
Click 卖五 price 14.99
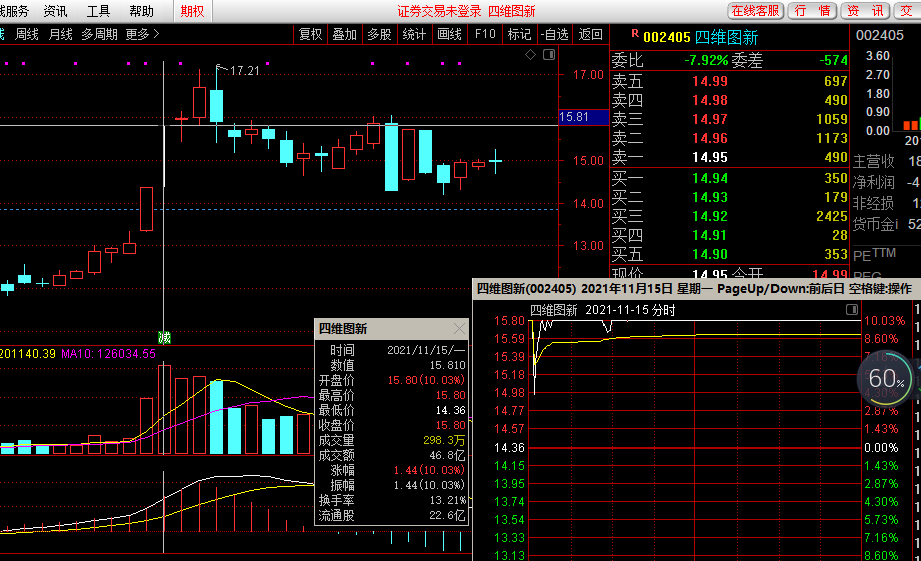click(x=710, y=81)
